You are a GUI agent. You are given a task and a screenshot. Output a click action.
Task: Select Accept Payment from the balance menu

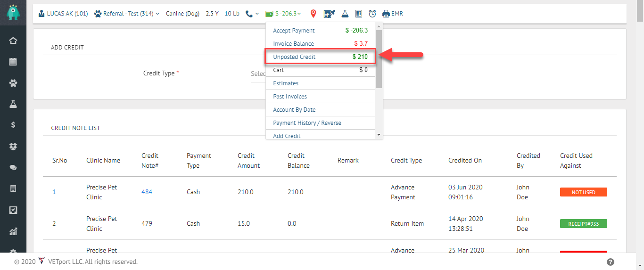pyautogui.click(x=321, y=30)
